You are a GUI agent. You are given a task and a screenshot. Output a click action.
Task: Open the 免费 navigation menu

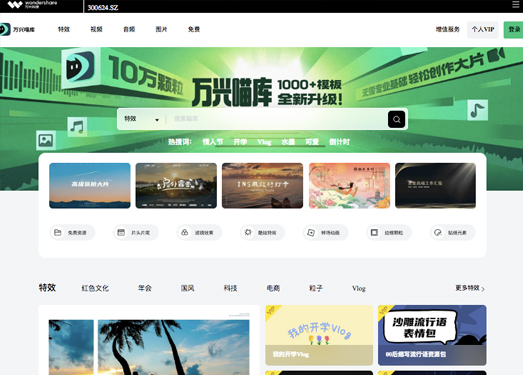(x=194, y=29)
